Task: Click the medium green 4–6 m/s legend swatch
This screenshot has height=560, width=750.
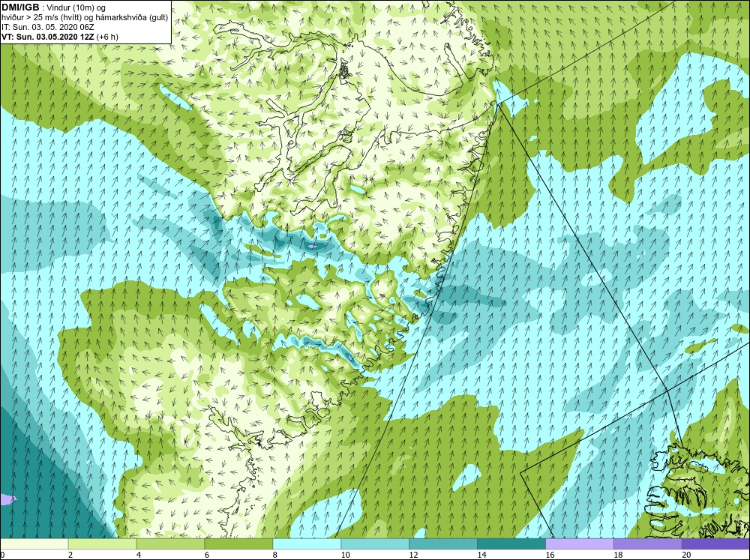Action: tap(170, 544)
